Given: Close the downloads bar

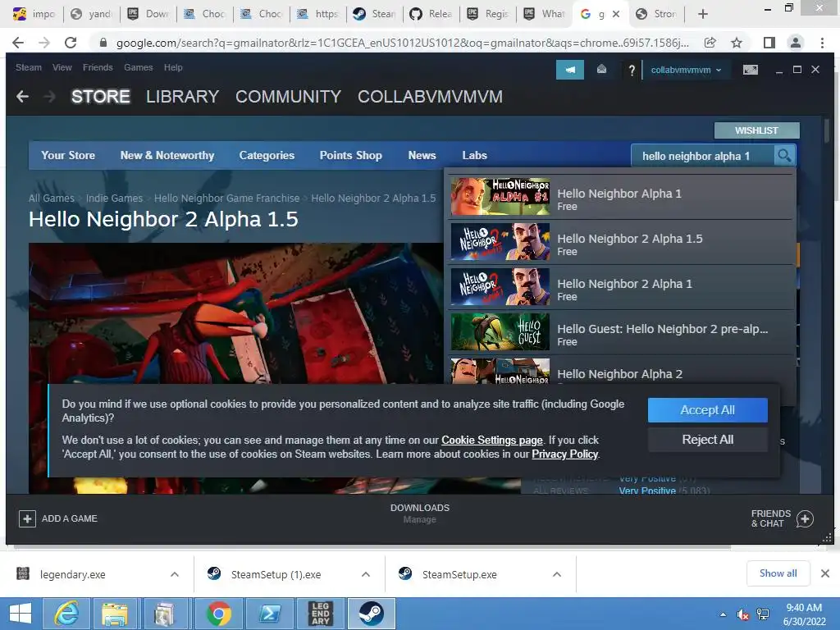Looking at the screenshot, I should point(825,573).
